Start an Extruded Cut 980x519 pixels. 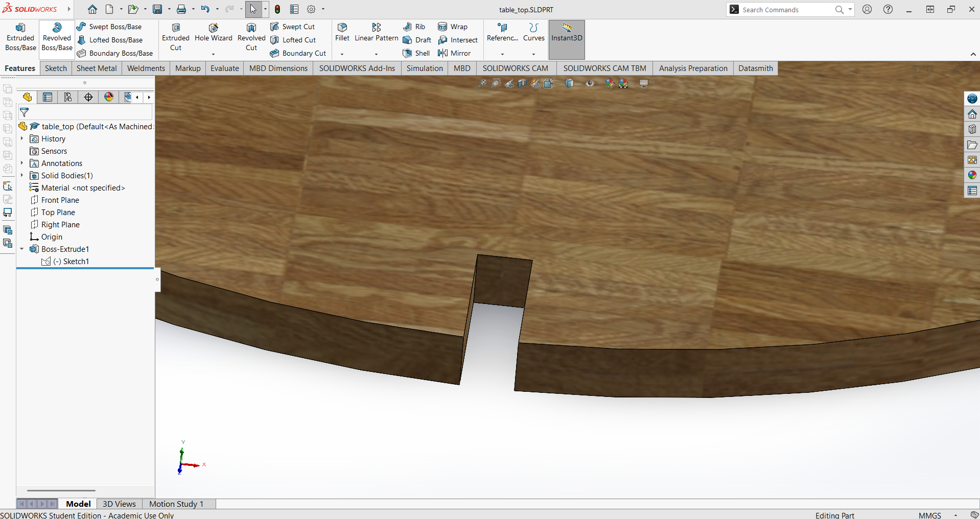176,37
